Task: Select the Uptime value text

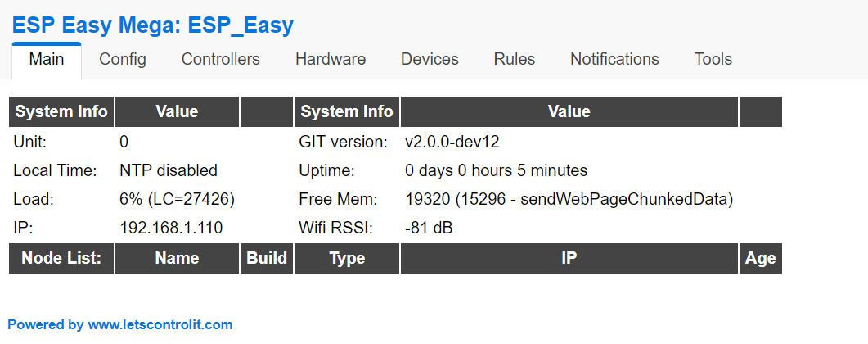Action: point(496,170)
